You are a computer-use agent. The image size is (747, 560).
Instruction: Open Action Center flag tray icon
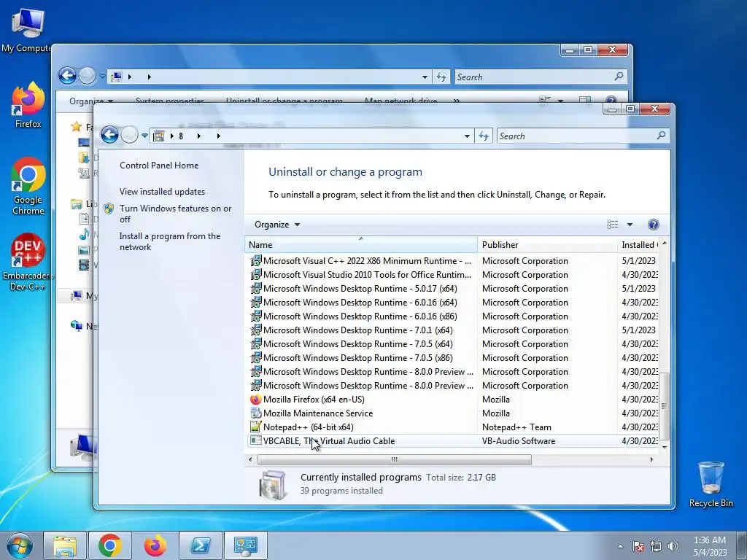[638, 545]
